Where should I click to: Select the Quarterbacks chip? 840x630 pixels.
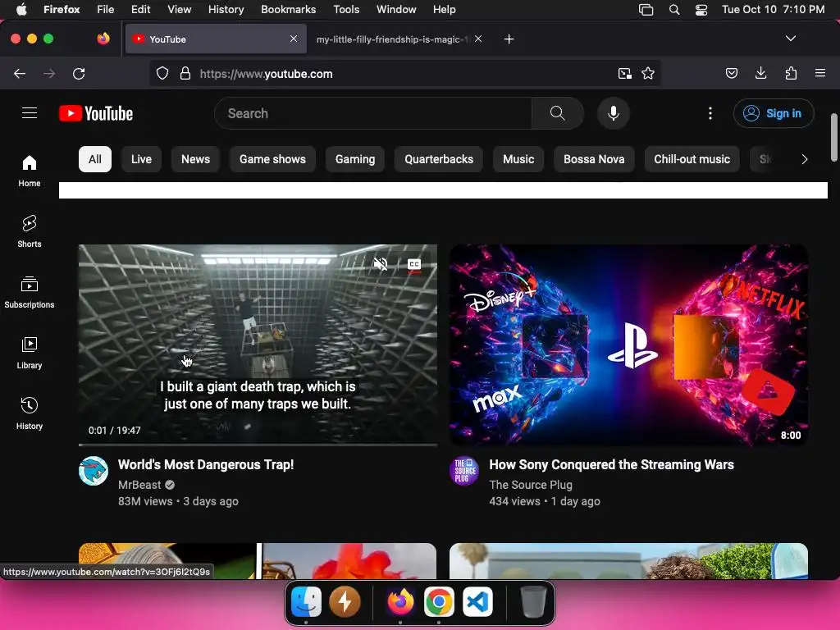pyautogui.click(x=439, y=159)
